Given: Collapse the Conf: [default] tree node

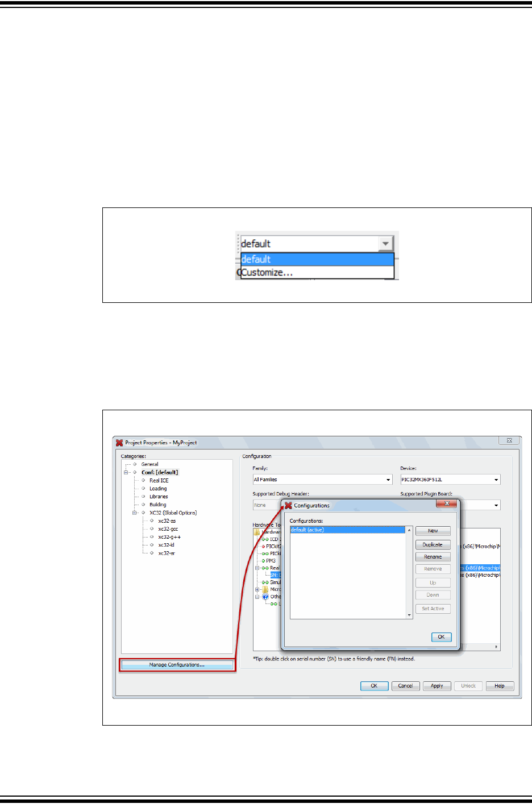Looking at the screenshot, I should (x=126, y=472).
